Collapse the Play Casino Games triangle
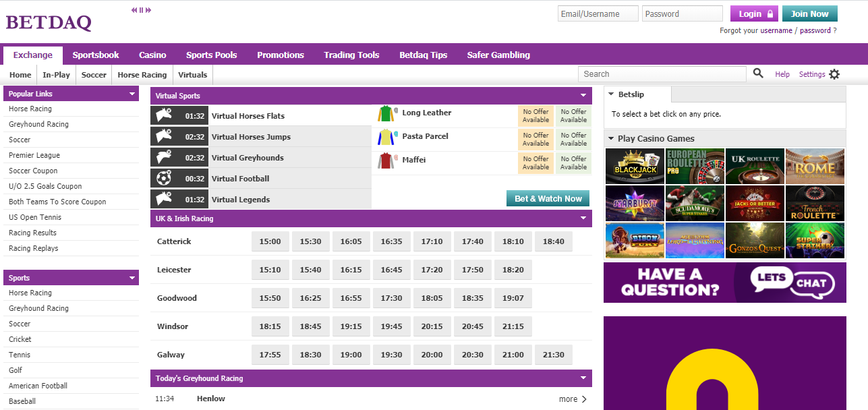This screenshot has height=410, width=868. pos(610,138)
